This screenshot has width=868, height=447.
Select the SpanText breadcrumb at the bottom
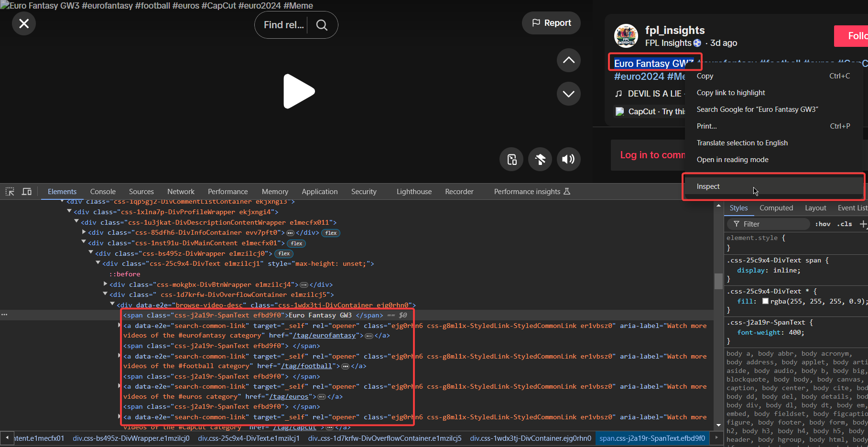click(x=652, y=438)
